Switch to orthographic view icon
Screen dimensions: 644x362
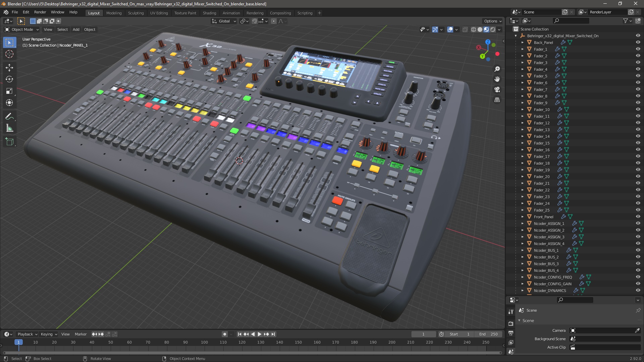click(497, 100)
